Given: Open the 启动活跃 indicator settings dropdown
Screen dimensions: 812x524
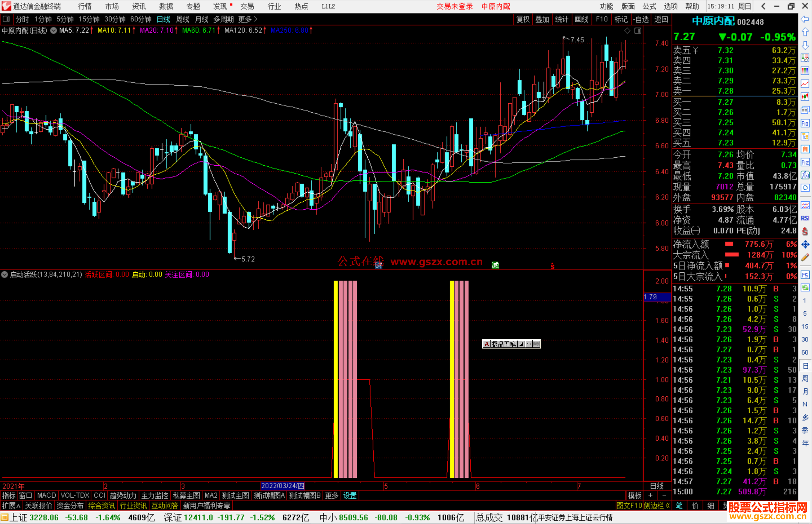Looking at the screenshot, I should [x=5, y=275].
